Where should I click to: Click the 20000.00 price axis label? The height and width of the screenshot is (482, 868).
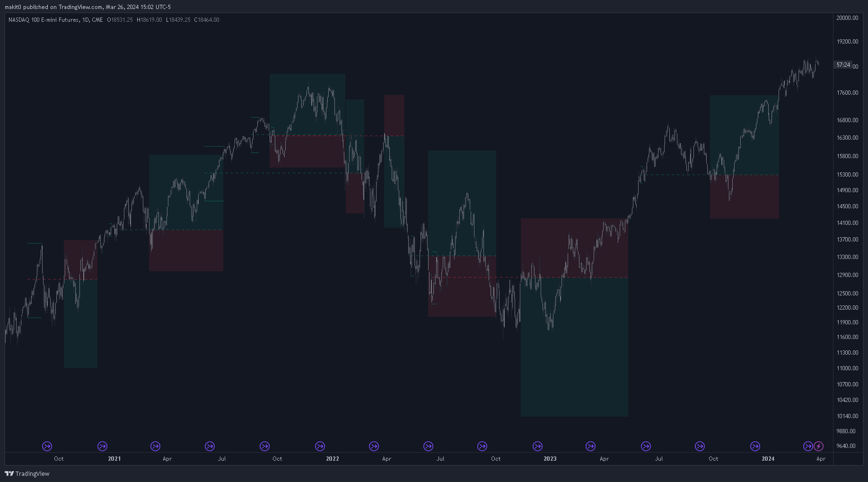coord(847,18)
